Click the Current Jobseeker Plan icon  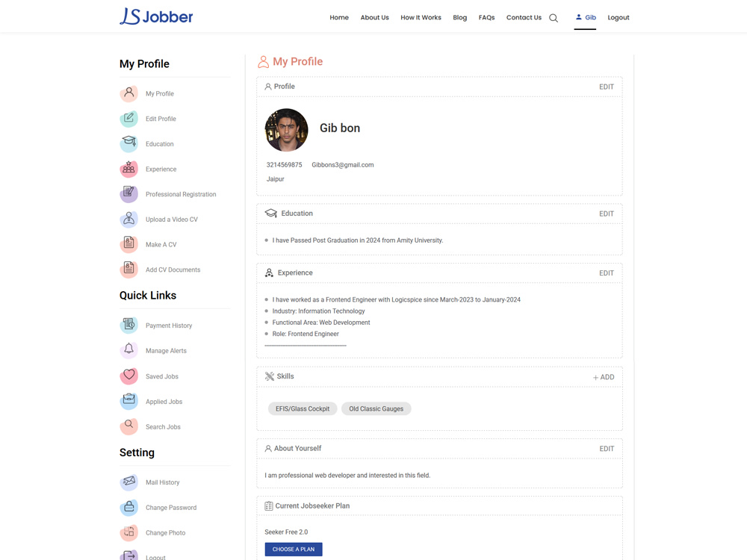pyautogui.click(x=269, y=505)
